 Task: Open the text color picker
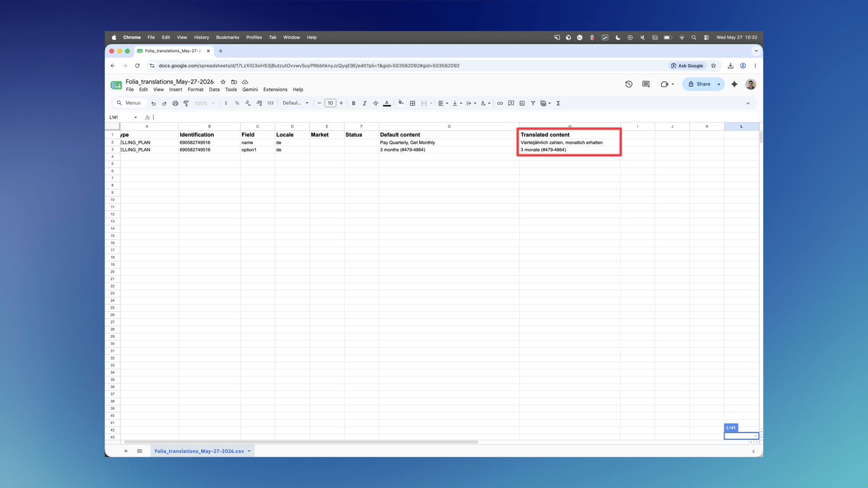(x=387, y=103)
